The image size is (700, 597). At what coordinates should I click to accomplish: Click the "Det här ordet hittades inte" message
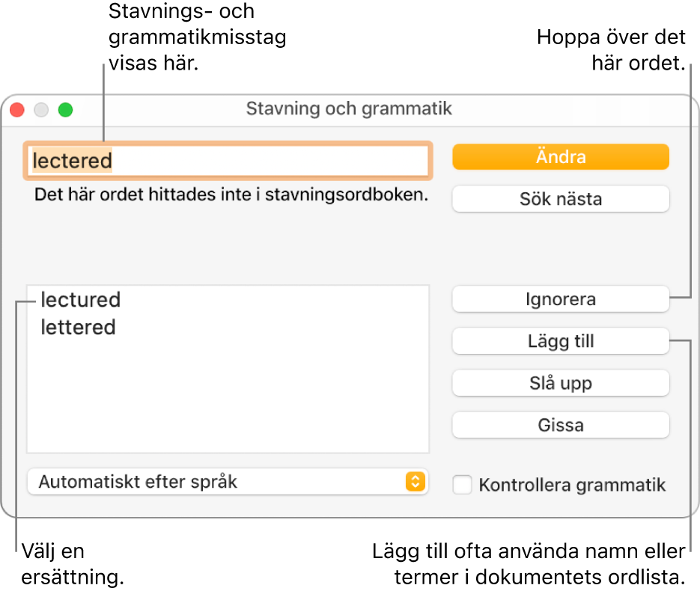tap(230, 195)
